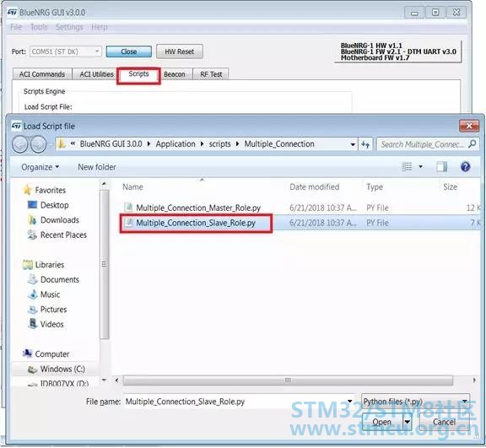Click ST logo in Load Script file title

pyautogui.click(x=16, y=126)
